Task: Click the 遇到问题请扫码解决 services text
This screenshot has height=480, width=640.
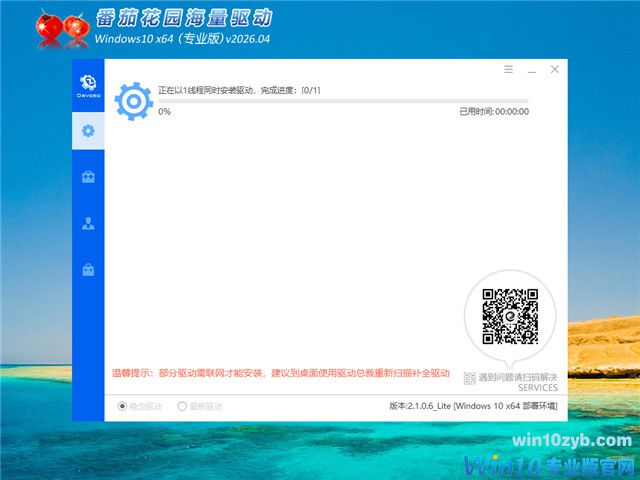Action: pos(518,377)
